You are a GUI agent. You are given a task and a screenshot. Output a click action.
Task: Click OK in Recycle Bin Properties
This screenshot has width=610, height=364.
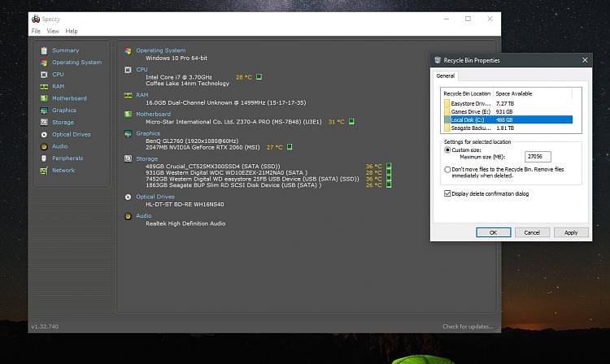point(494,232)
